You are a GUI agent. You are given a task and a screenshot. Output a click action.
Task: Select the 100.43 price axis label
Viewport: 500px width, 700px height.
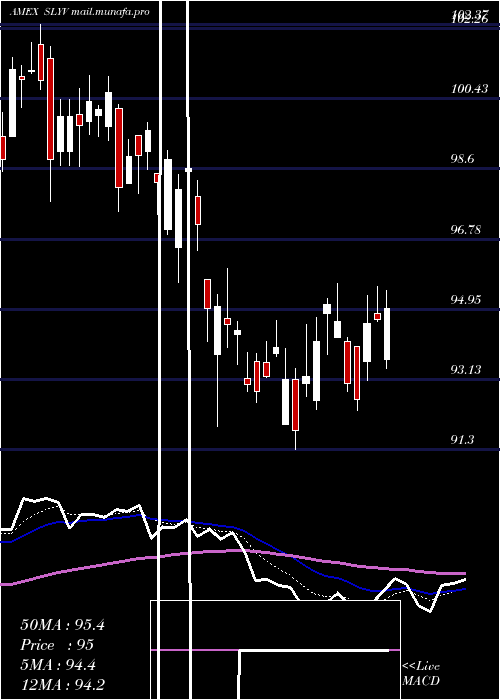(470, 89)
